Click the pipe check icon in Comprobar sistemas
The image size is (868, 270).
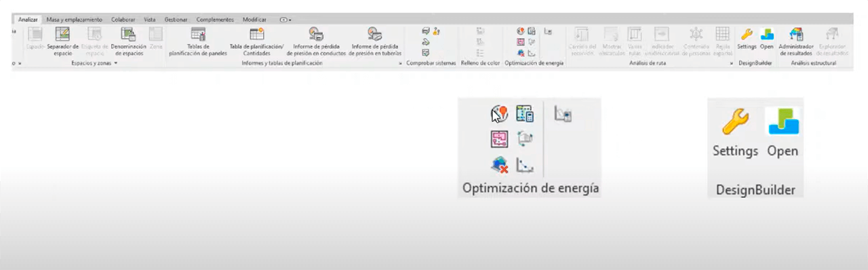click(x=426, y=41)
